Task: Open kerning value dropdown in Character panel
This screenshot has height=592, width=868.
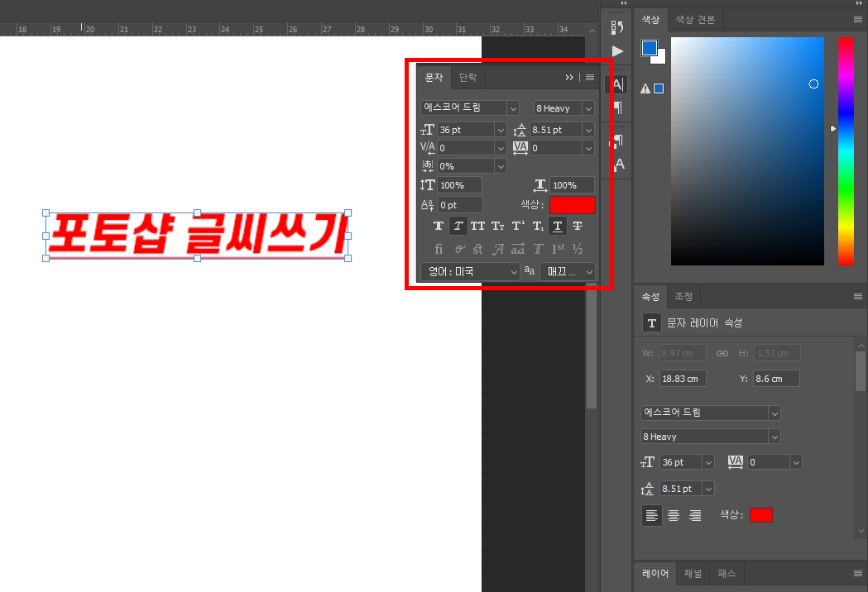Action: 501,148
